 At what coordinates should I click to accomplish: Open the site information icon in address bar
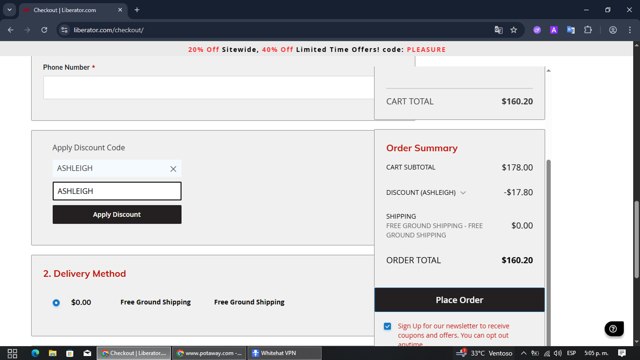(x=64, y=30)
